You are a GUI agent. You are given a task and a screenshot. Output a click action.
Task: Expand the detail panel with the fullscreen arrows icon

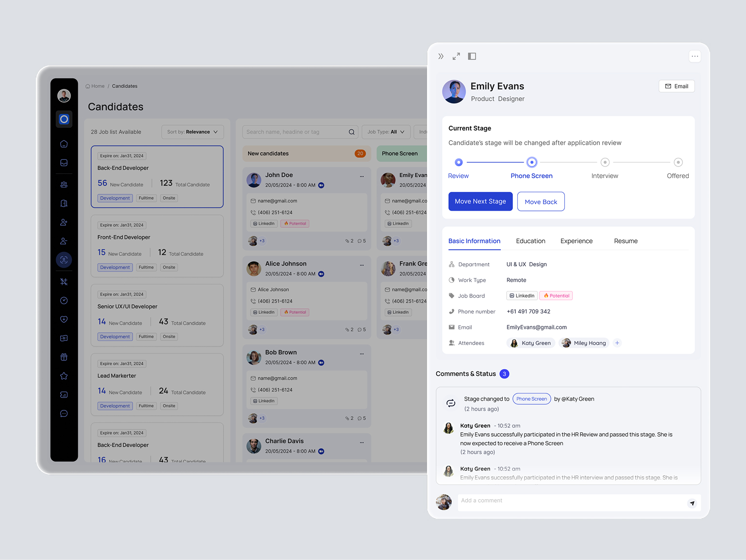tap(456, 56)
